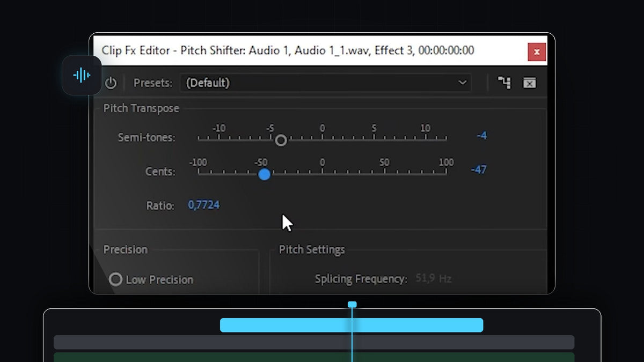The height and width of the screenshot is (362, 644).
Task: Click the channel map routing icon
Action: coord(504,83)
